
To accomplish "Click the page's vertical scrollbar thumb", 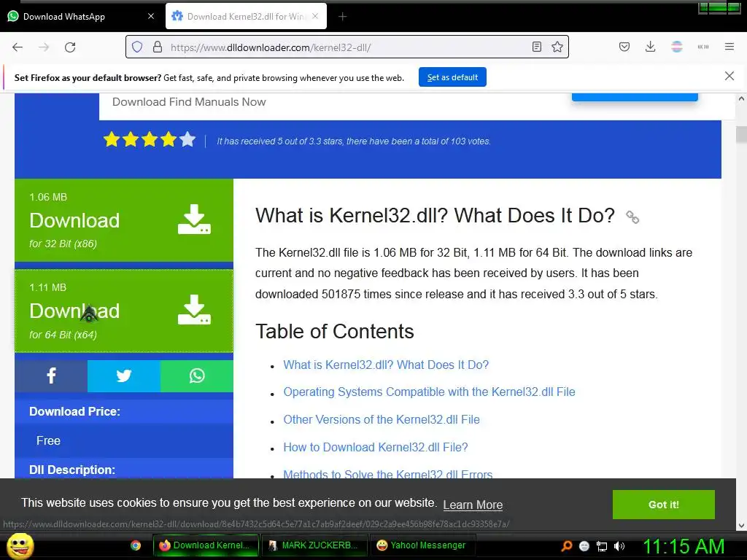I will [x=741, y=134].
